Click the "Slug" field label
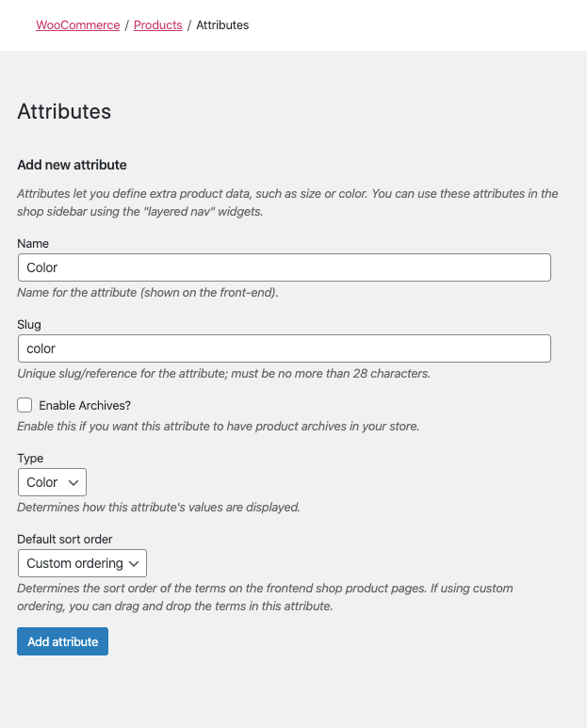The height and width of the screenshot is (728, 587). click(x=29, y=324)
